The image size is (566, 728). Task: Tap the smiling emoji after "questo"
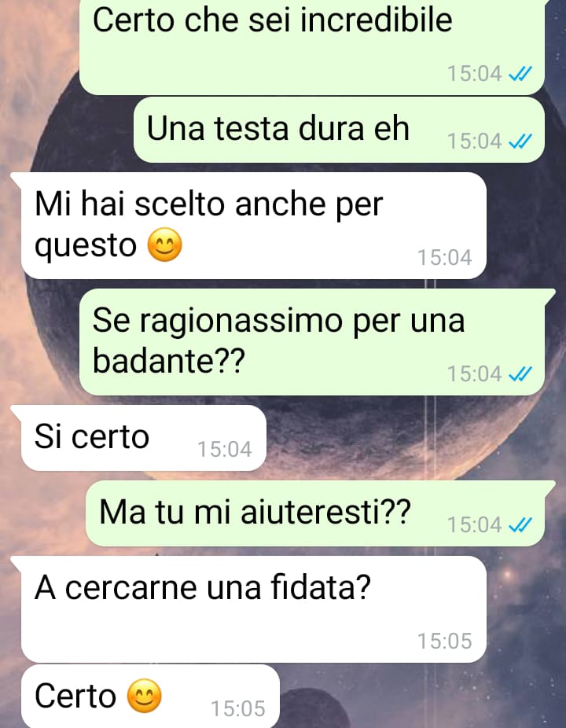pos(165,245)
